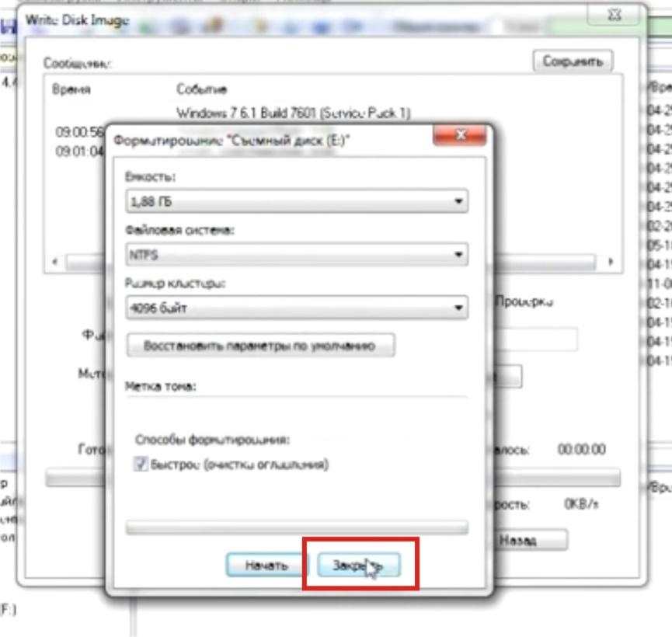The image size is (672, 637).
Task: Expand the NTFS file system dropdown
Action: [x=296, y=254]
